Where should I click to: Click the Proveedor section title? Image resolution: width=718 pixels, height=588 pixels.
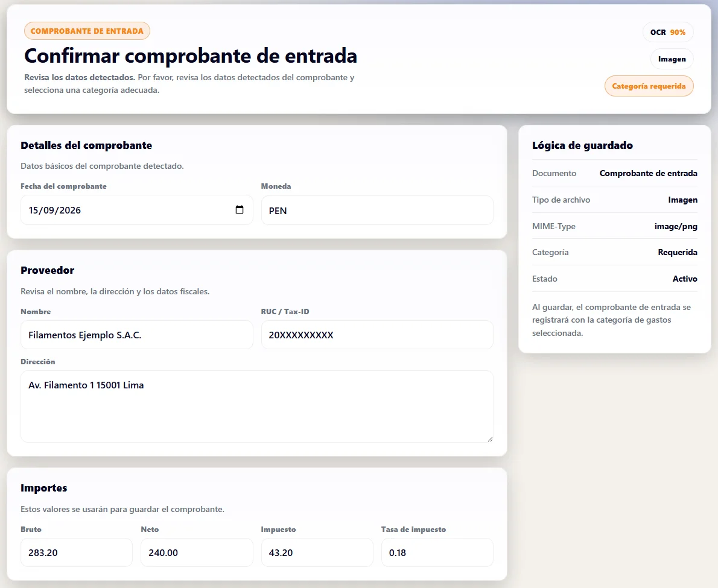[47, 270]
